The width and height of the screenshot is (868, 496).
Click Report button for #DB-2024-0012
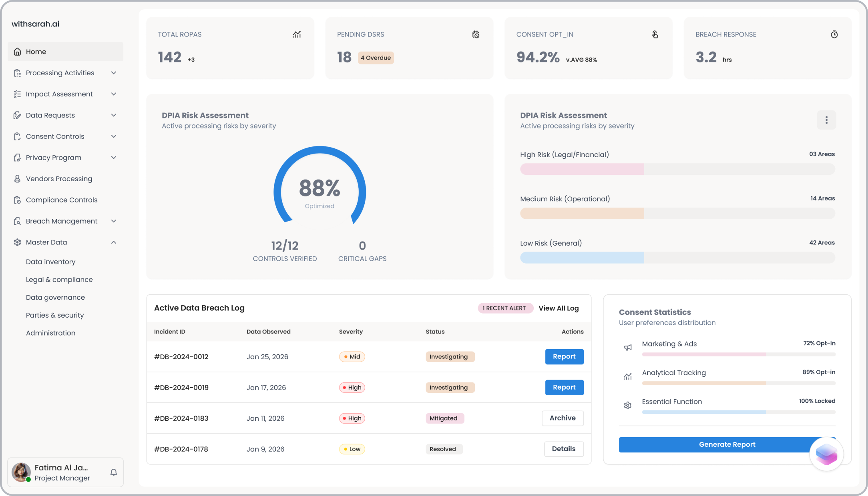point(564,356)
